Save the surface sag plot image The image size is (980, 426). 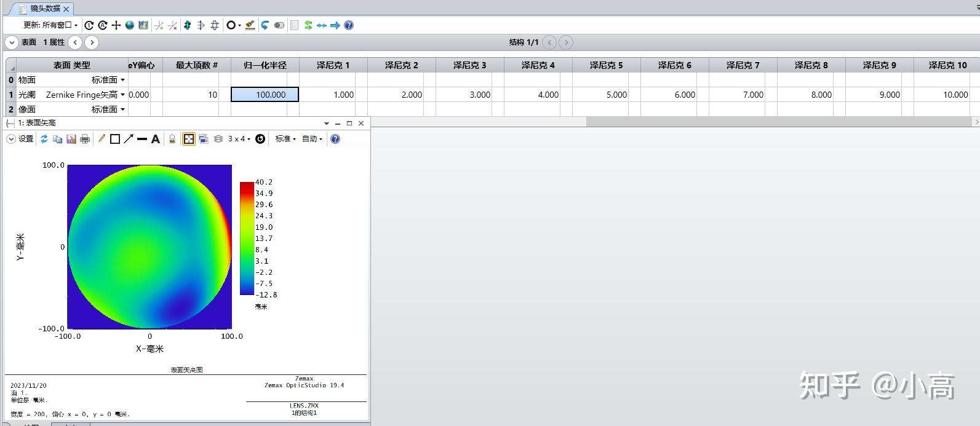click(x=71, y=139)
